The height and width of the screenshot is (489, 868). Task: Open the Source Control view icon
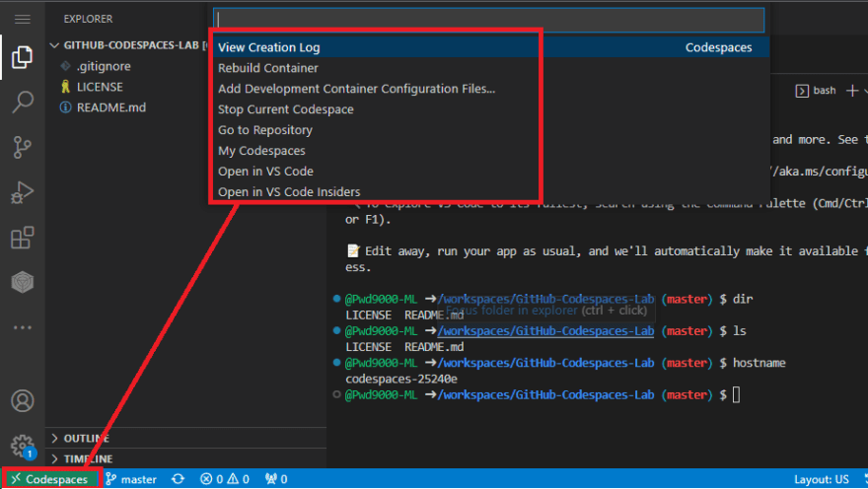22,148
